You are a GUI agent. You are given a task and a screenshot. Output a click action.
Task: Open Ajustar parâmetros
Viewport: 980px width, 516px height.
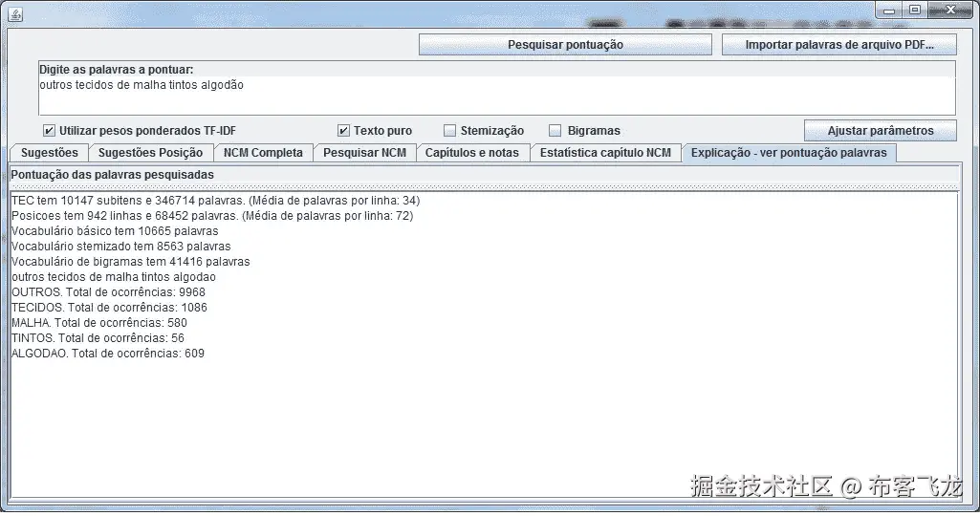pos(880,131)
